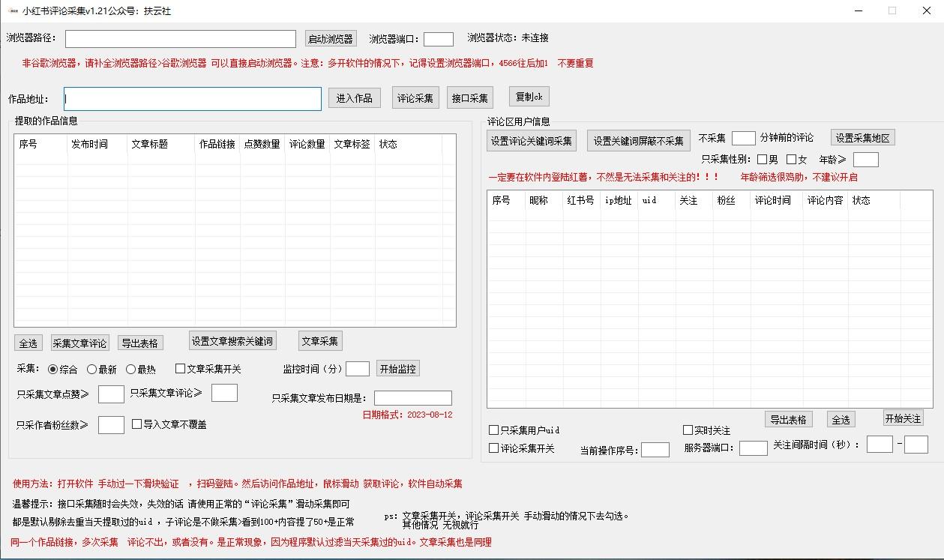The height and width of the screenshot is (560, 944).
Task: Open the 设置采集地区 region settings
Action: (x=862, y=138)
